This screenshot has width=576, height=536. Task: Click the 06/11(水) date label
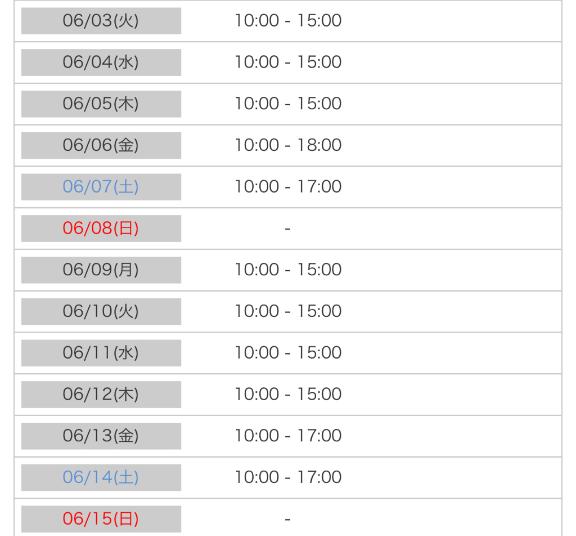coord(101,353)
